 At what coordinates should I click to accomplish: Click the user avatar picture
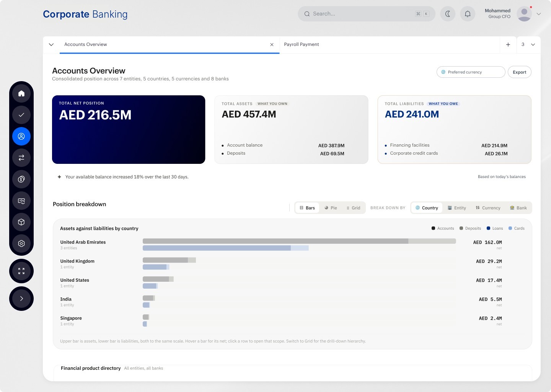click(524, 14)
